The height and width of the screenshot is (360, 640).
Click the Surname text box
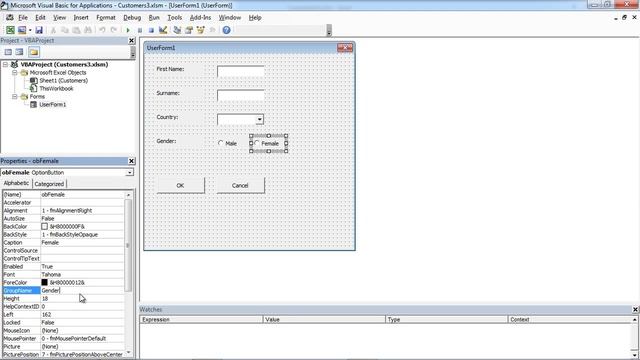[240, 96]
